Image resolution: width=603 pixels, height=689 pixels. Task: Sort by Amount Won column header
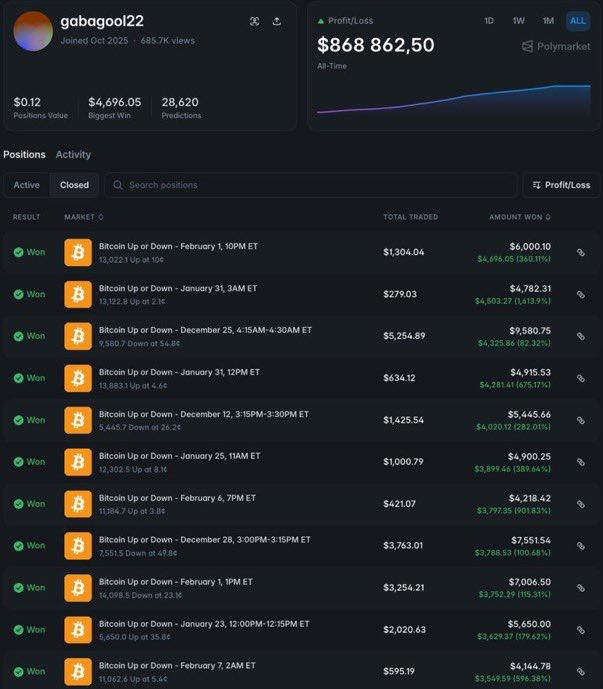coord(519,217)
